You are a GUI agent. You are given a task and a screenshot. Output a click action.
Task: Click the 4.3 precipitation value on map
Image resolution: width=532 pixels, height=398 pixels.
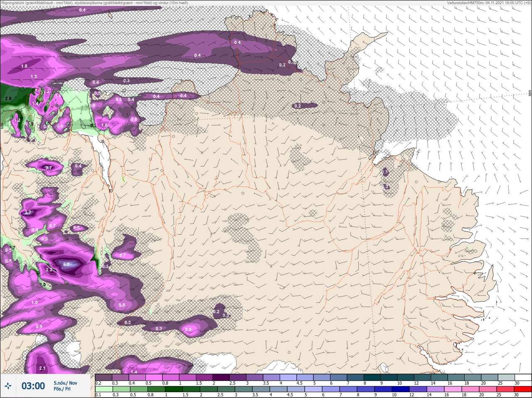pos(66,264)
